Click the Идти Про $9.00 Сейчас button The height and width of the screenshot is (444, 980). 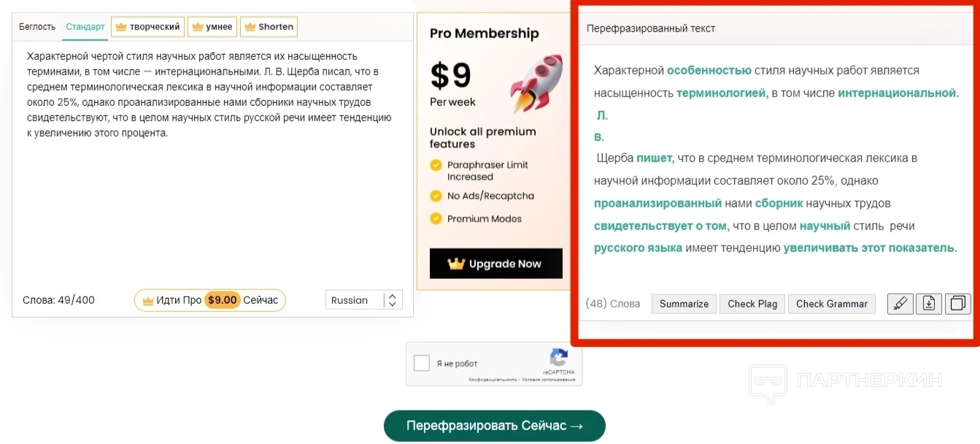click(210, 300)
